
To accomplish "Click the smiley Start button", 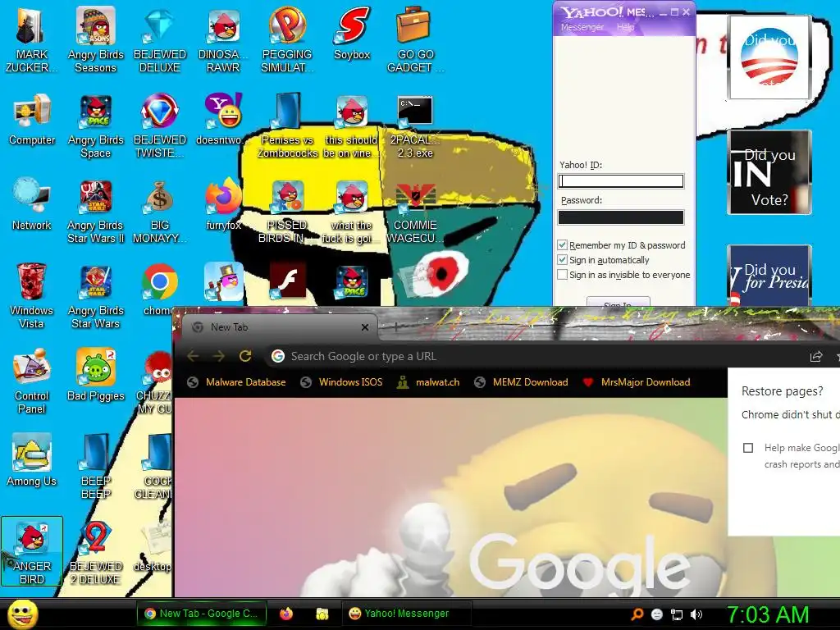I will coord(23,614).
